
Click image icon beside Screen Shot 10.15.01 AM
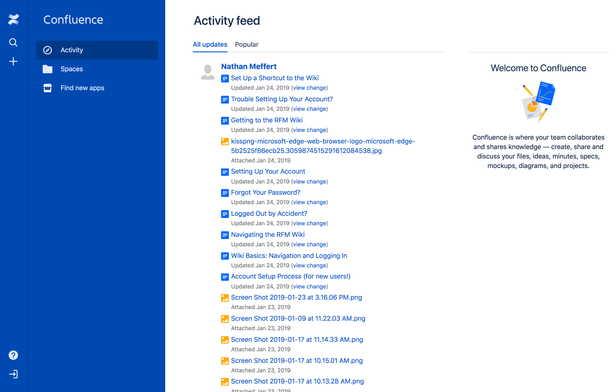tap(225, 361)
